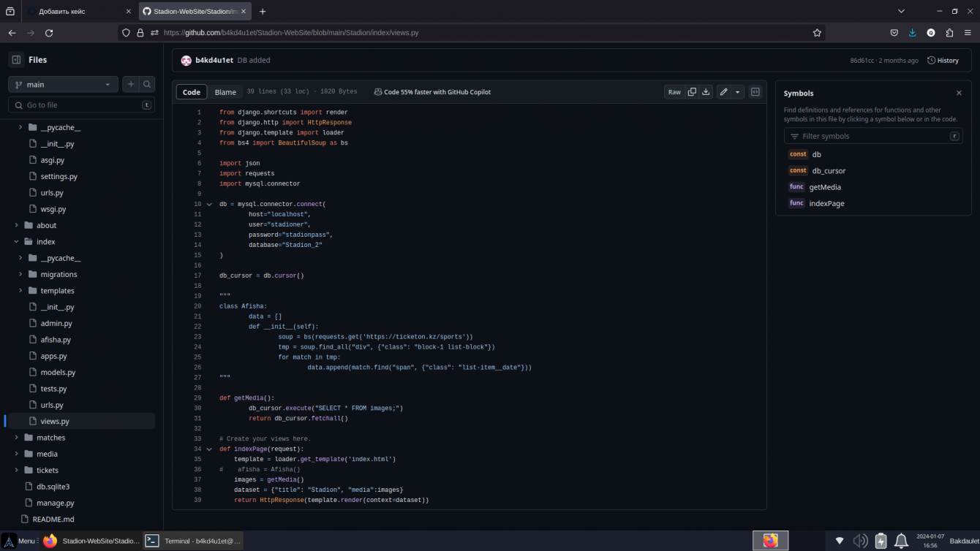Viewport: 980px width, 551px height.
Task: Open the commit History link
Action: coord(943,61)
